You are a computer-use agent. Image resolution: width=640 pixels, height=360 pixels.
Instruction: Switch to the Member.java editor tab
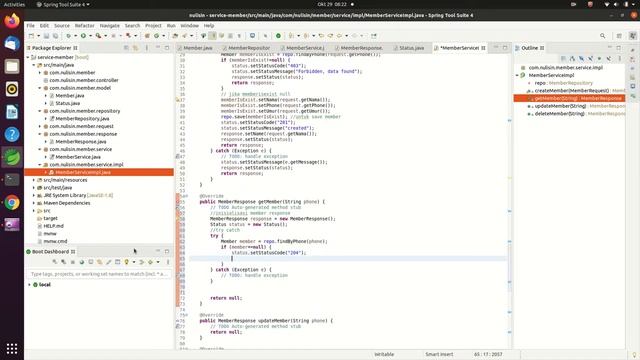point(198,48)
